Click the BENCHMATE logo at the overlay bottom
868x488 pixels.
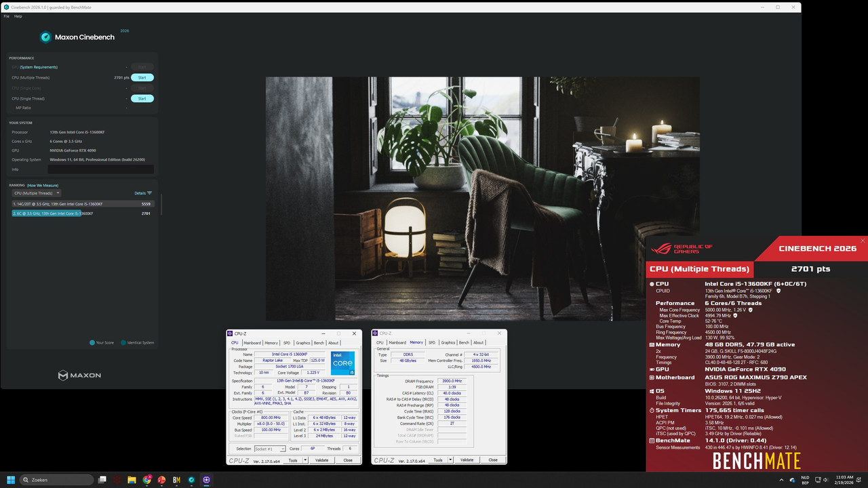757,462
